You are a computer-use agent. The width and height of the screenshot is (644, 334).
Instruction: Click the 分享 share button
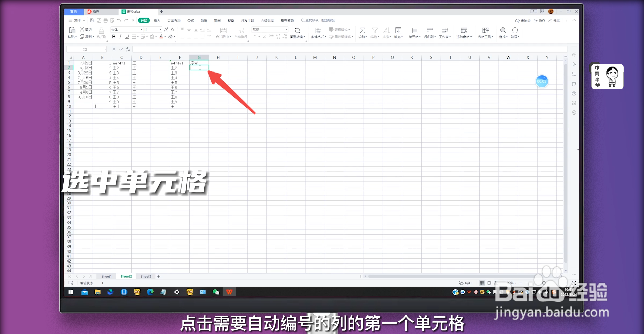[x=554, y=20]
